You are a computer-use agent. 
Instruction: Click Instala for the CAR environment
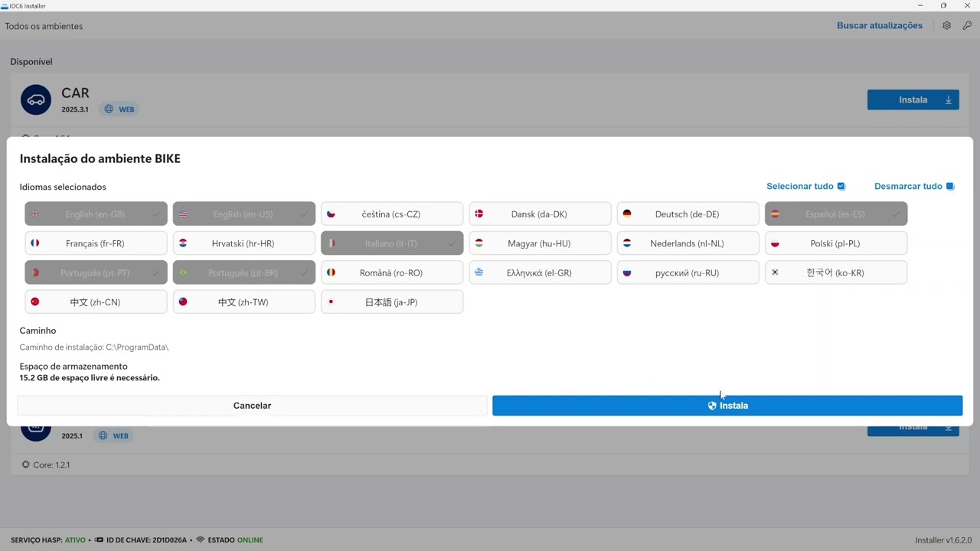pyautogui.click(x=913, y=99)
